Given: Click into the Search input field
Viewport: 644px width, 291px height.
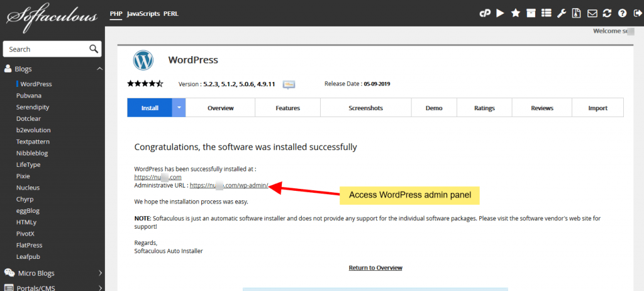Looking at the screenshot, I should (x=45, y=49).
